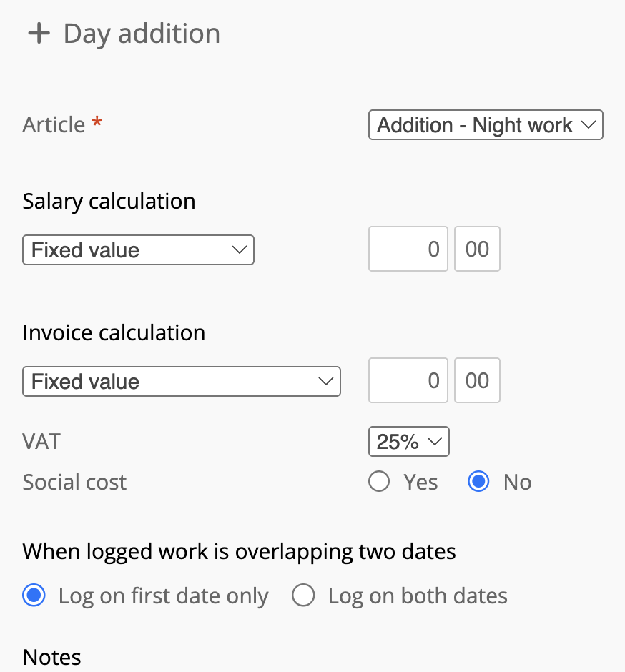Focus the Salary calculation whole amount field
The image size is (625, 672).
pos(408,249)
